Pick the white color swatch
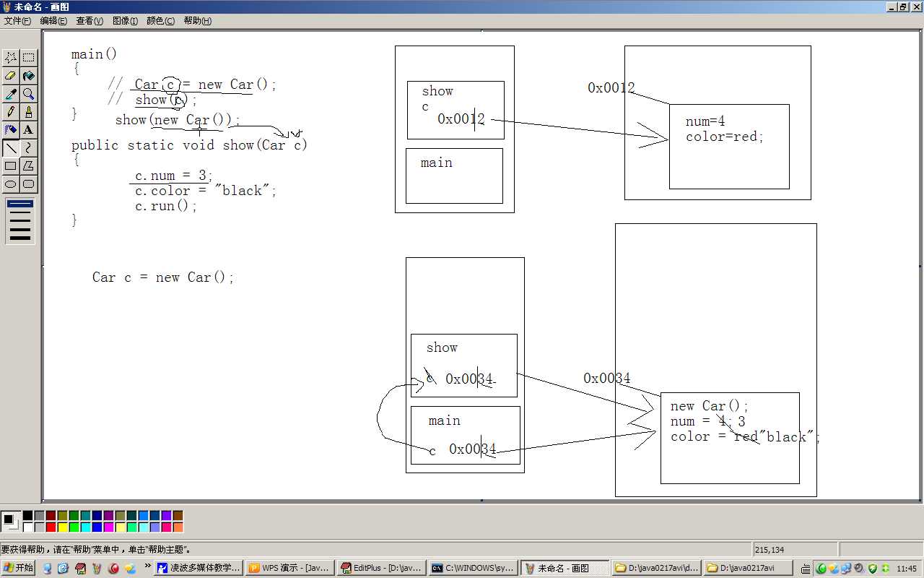Screen dimensions: 924x578 pos(27,527)
